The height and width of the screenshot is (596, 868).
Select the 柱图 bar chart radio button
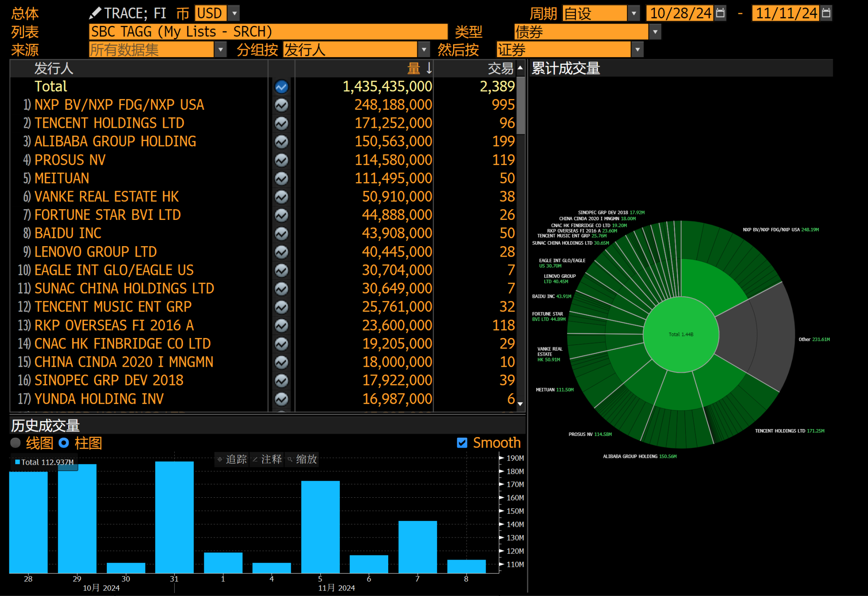(x=64, y=443)
